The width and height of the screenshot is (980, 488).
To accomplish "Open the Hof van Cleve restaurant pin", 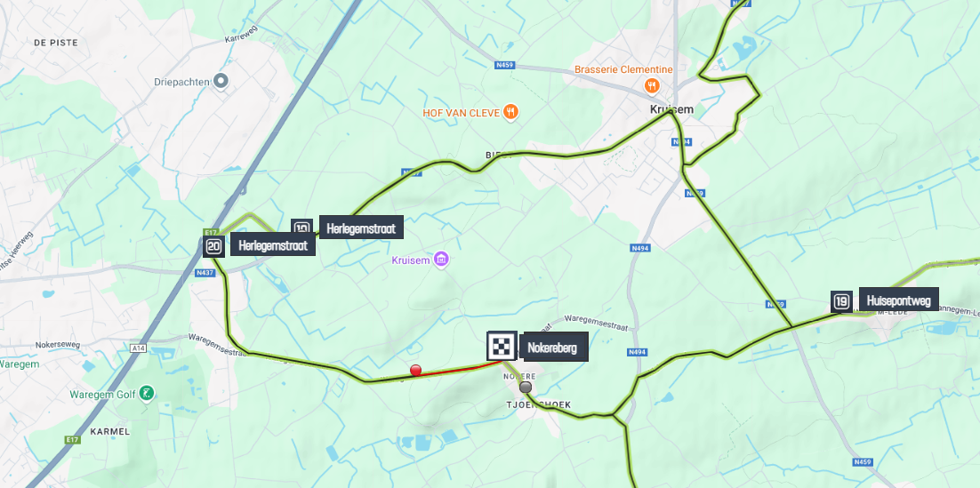I will [511, 113].
